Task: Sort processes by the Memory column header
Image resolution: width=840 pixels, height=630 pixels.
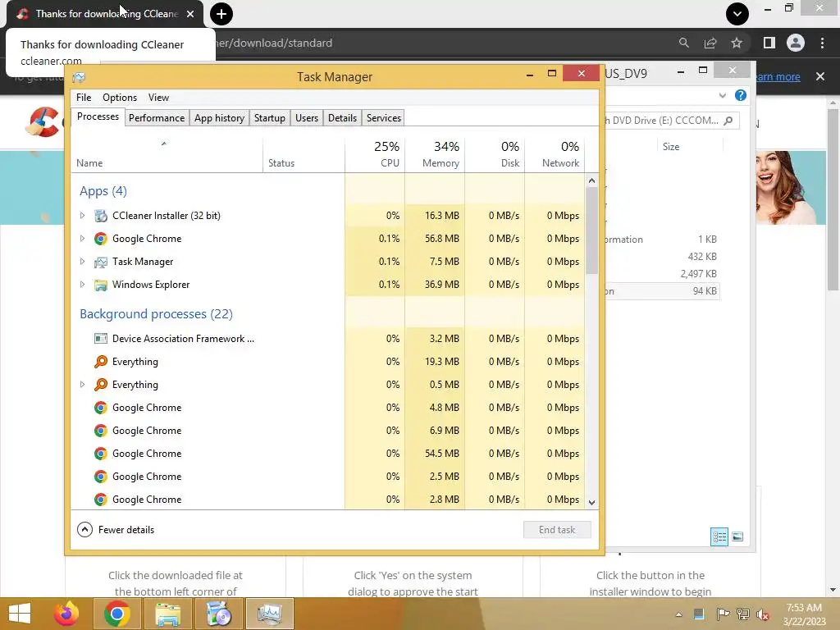Action: click(x=435, y=153)
